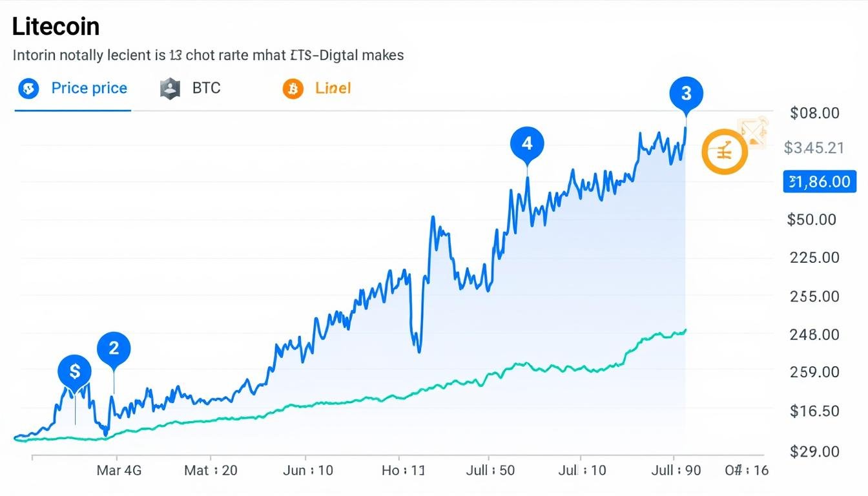Select the blue Price price currency icon
Screen dimensions: 868x496
coord(28,88)
